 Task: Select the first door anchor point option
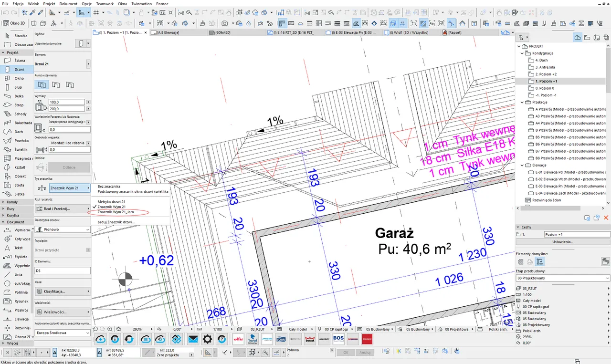coord(42,84)
